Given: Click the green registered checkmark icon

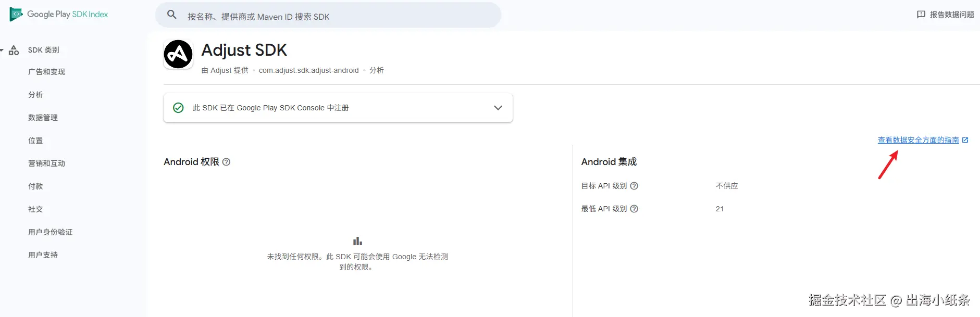Looking at the screenshot, I should click(x=178, y=108).
